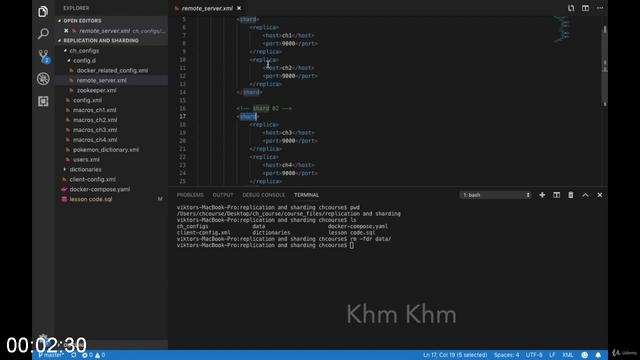Open the editor More Actions menu
Screen dimensions: 640x360
click(x=600, y=8)
